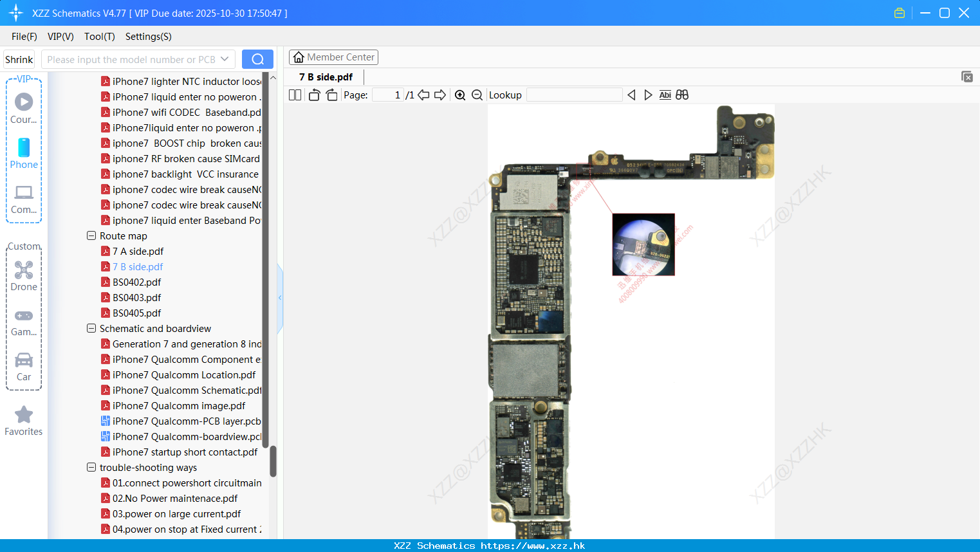Open Favorites in the sidebar
The width and height of the screenshot is (980, 552).
tap(24, 421)
